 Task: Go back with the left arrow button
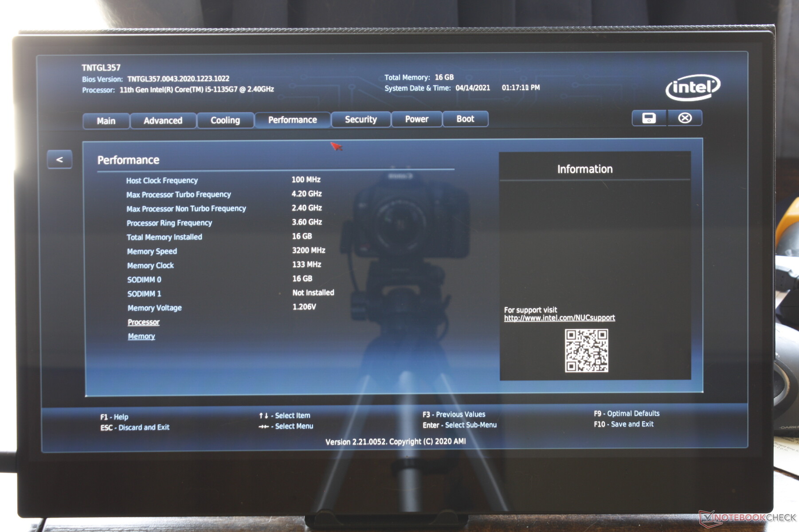[59, 160]
